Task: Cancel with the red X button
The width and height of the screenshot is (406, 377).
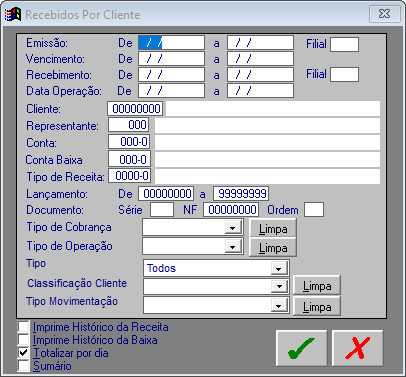Action: coord(357,348)
